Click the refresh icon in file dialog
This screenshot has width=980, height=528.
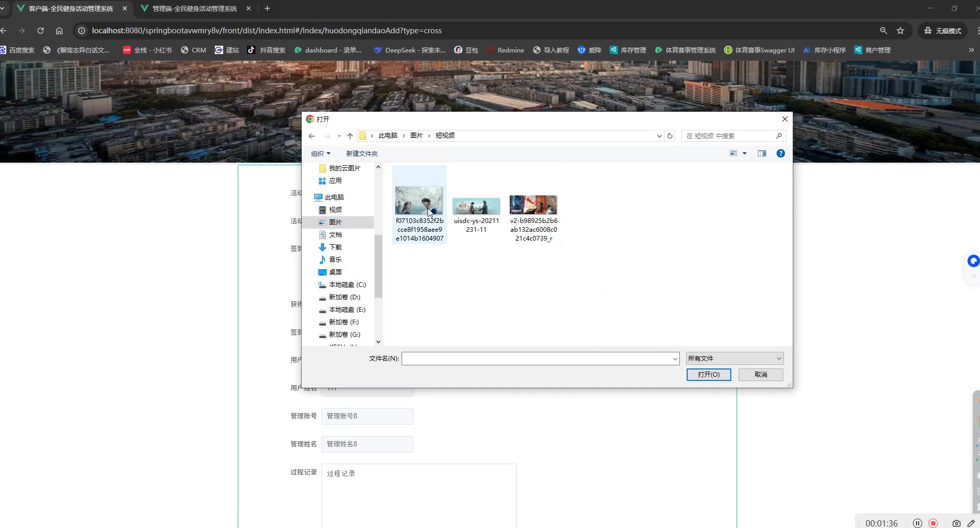[x=670, y=136]
